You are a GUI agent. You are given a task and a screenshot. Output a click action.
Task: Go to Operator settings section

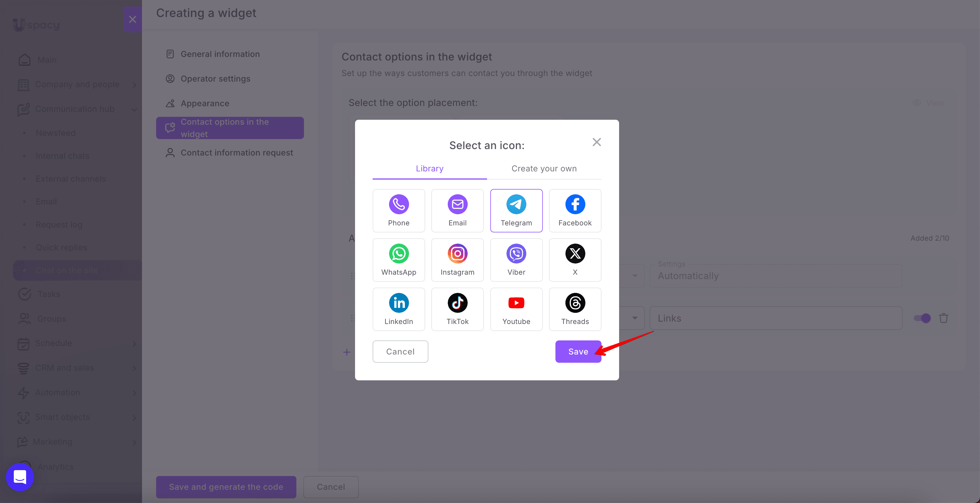(230, 79)
